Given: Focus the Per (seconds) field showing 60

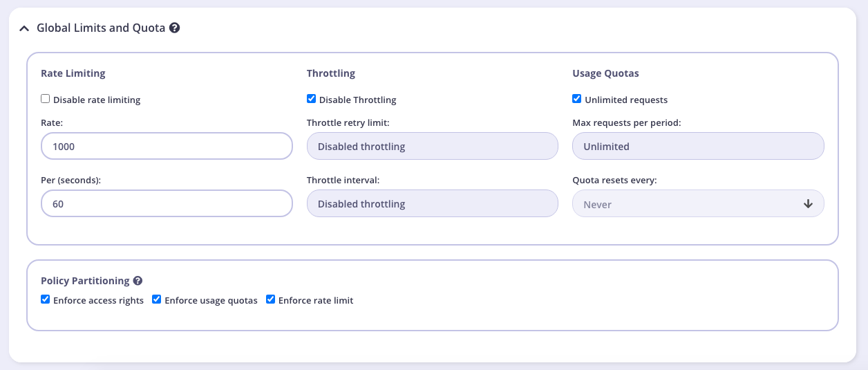Looking at the screenshot, I should click(x=167, y=204).
